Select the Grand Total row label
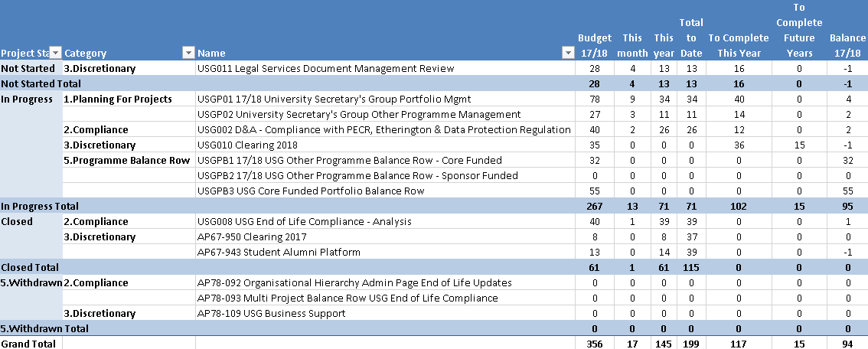The image size is (868, 349). coord(28,344)
